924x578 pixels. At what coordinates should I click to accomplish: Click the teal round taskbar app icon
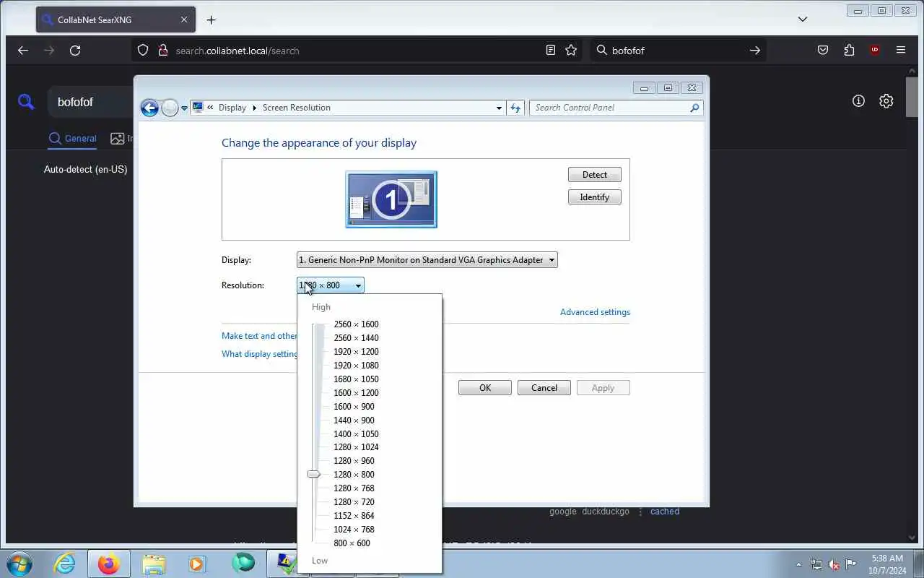coord(243,564)
